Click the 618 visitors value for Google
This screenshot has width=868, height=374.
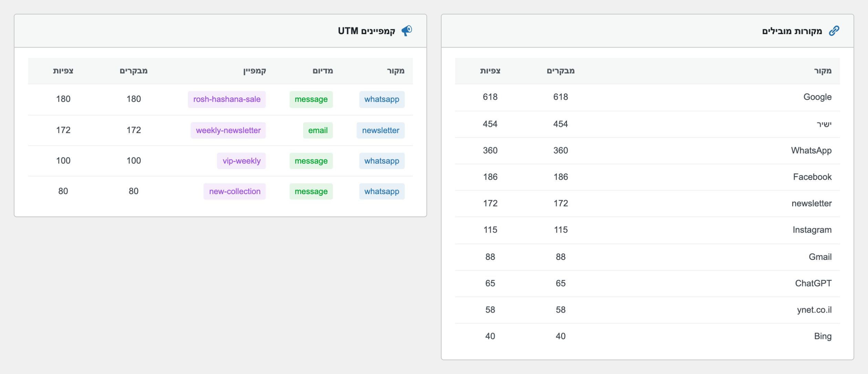coord(561,97)
